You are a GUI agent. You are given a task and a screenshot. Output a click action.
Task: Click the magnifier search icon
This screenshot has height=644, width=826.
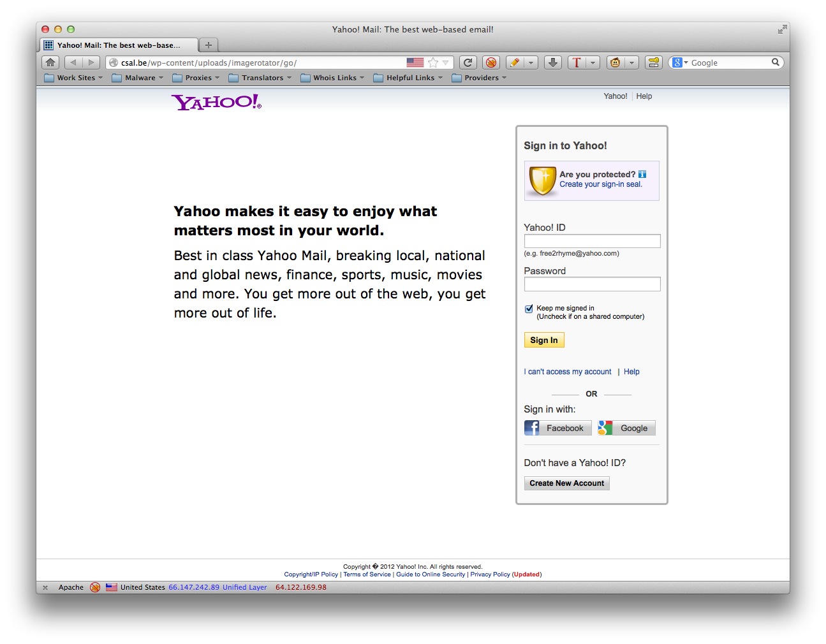pos(776,62)
